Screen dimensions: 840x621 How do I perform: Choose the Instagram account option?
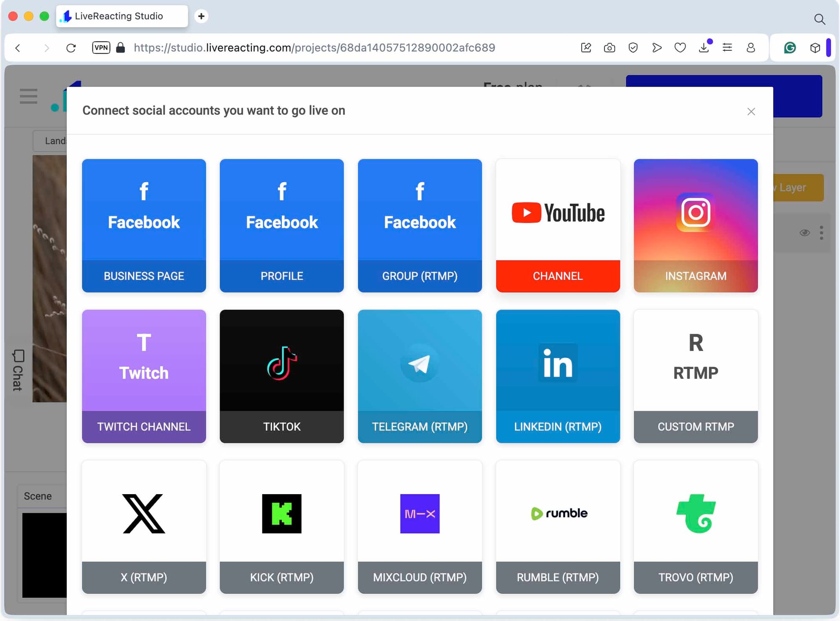pyautogui.click(x=696, y=225)
